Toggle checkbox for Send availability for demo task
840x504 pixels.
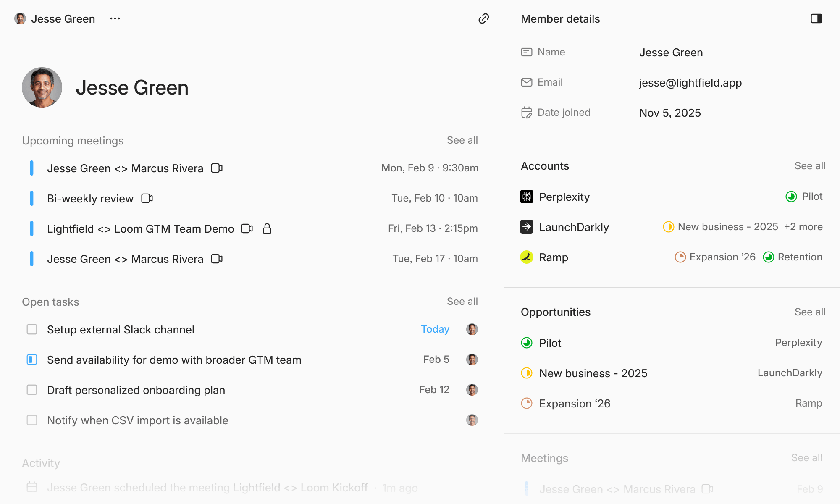(32, 360)
